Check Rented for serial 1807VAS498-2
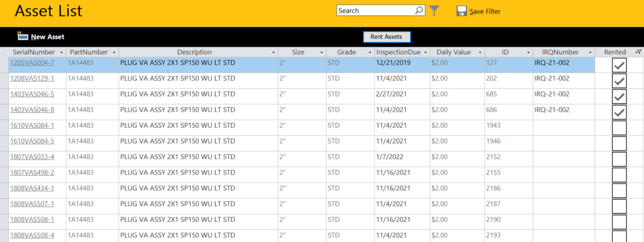 click(619, 175)
